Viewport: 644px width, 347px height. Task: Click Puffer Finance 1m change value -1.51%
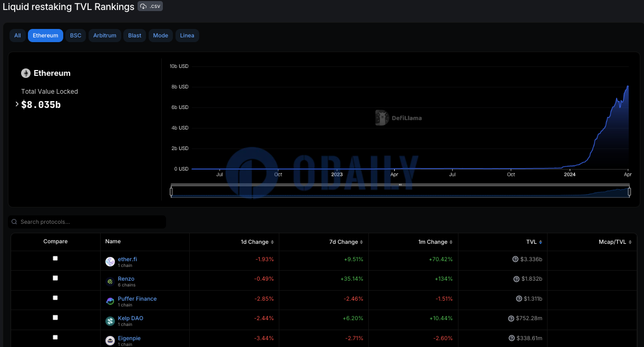click(444, 299)
